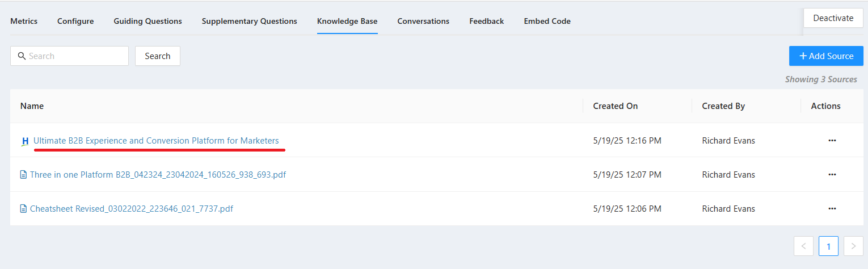Click the Search button
Image resolution: width=868 pixels, height=269 pixels.
click(158, 56)
